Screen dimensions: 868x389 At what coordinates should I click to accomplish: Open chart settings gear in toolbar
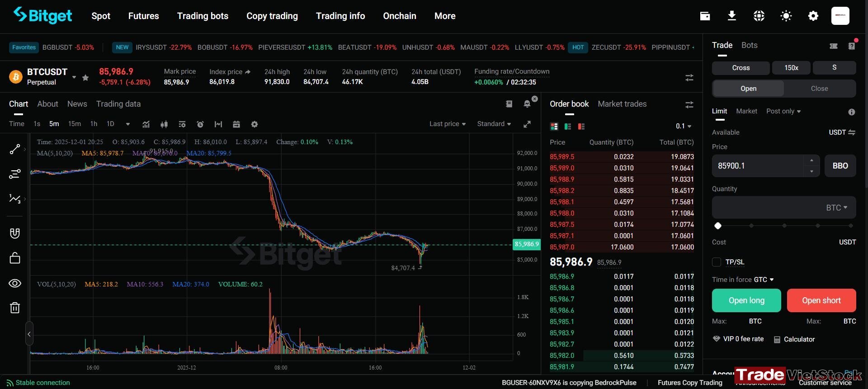[x=255, y=124]
